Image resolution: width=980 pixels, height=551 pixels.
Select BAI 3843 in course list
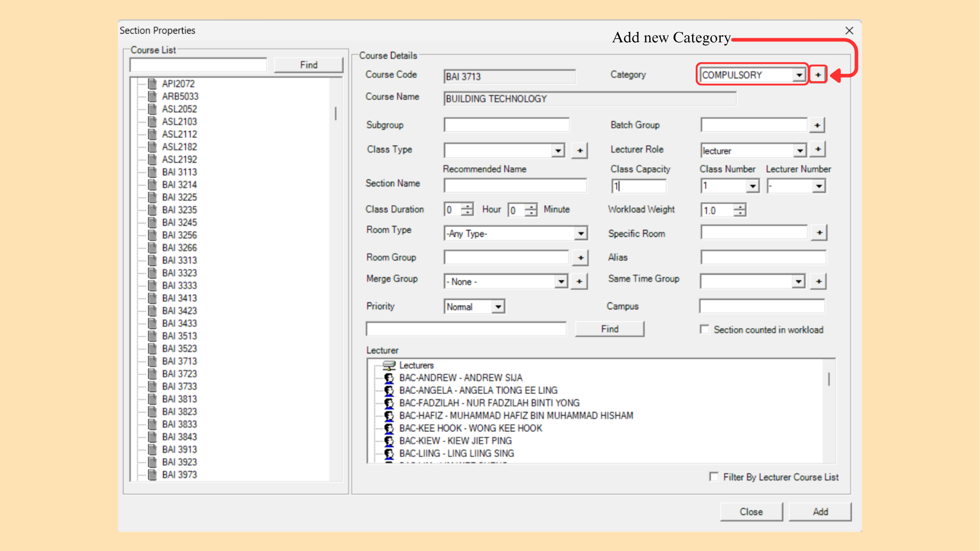[x=179, y=437]
